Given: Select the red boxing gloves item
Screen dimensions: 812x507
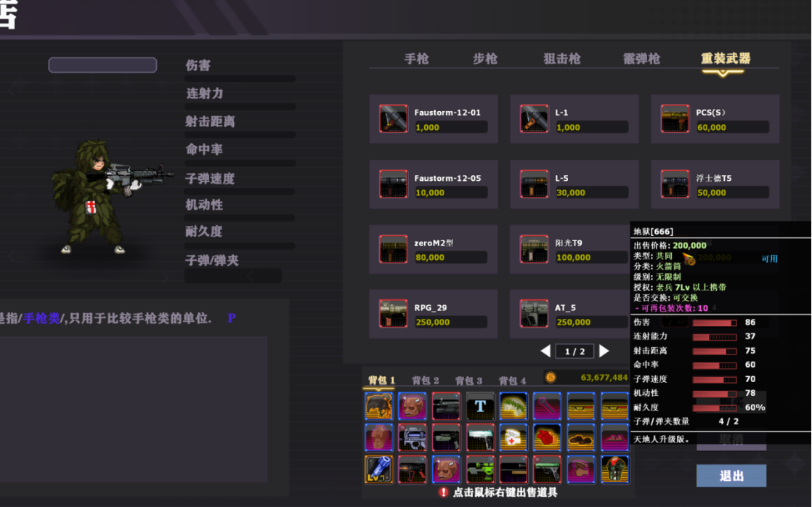Looking at the screenshot, I should tap(547, 438).
